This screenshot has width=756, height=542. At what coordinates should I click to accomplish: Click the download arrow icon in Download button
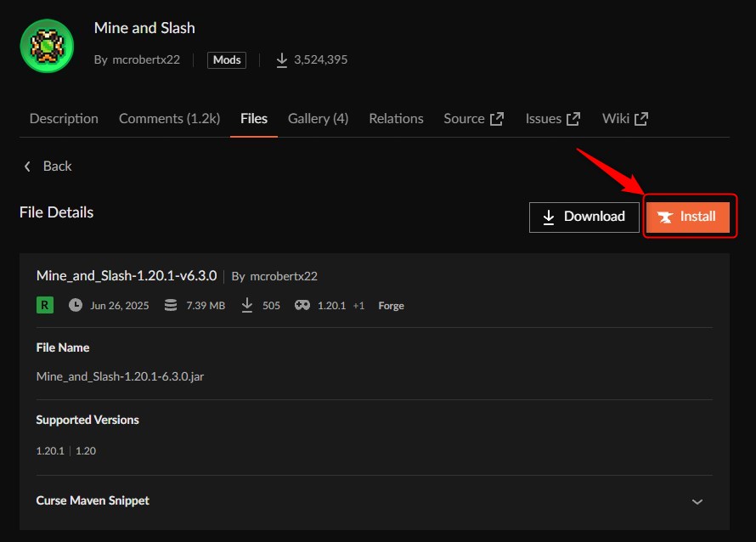coord(548,217)
